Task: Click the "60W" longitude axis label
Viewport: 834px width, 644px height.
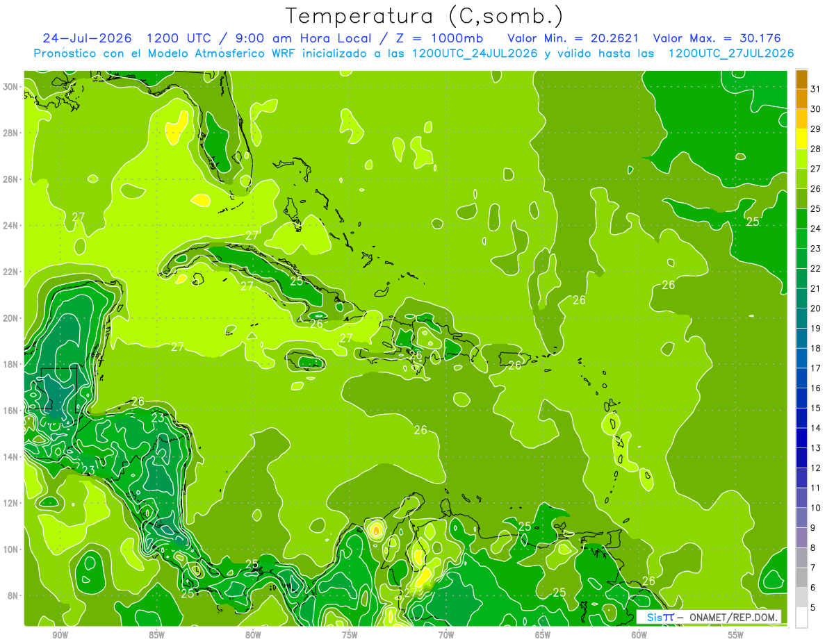Action: pos(639,635)
